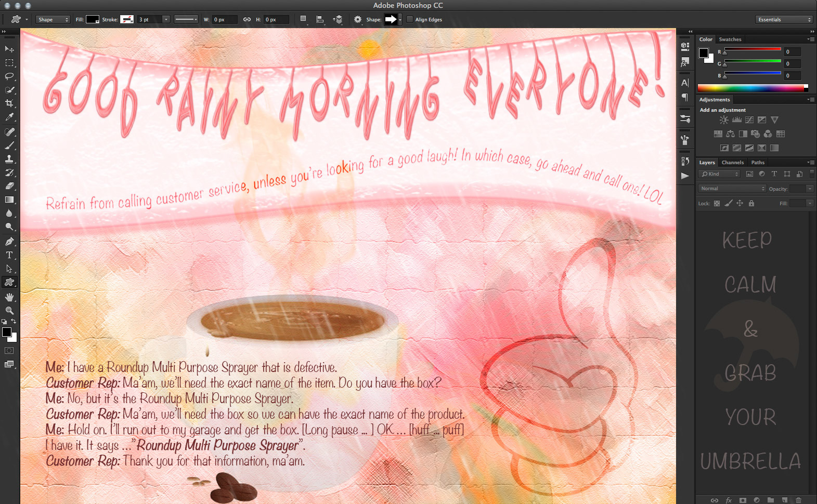Open path operations button
The width and height of the screenshot is (817, 504).
[x=303, y=20]
